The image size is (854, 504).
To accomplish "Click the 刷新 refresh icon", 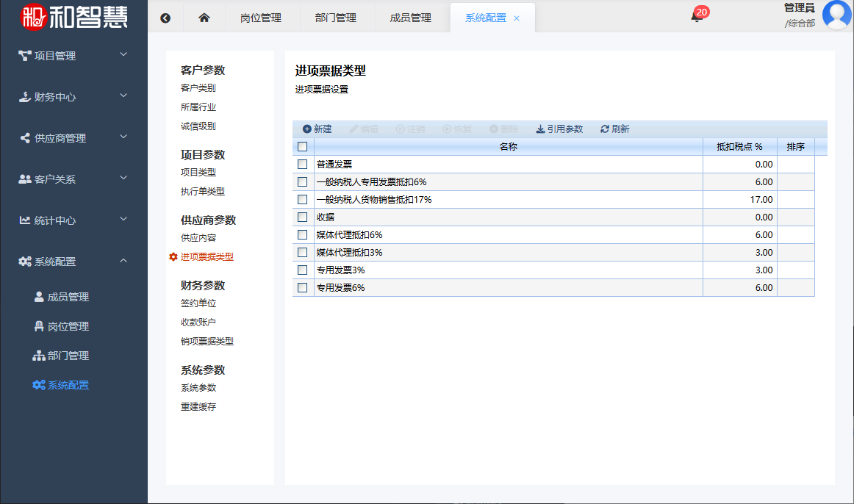I will coord(605,129).
